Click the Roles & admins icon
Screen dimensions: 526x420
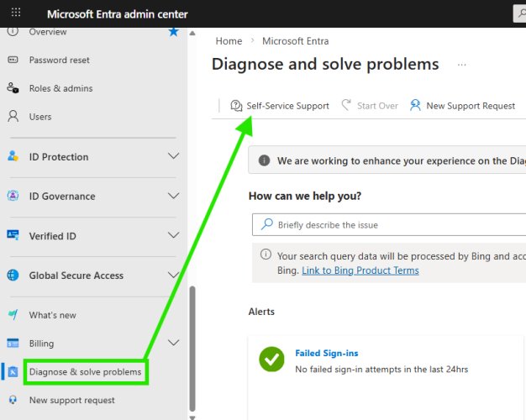tap(13, 88)
